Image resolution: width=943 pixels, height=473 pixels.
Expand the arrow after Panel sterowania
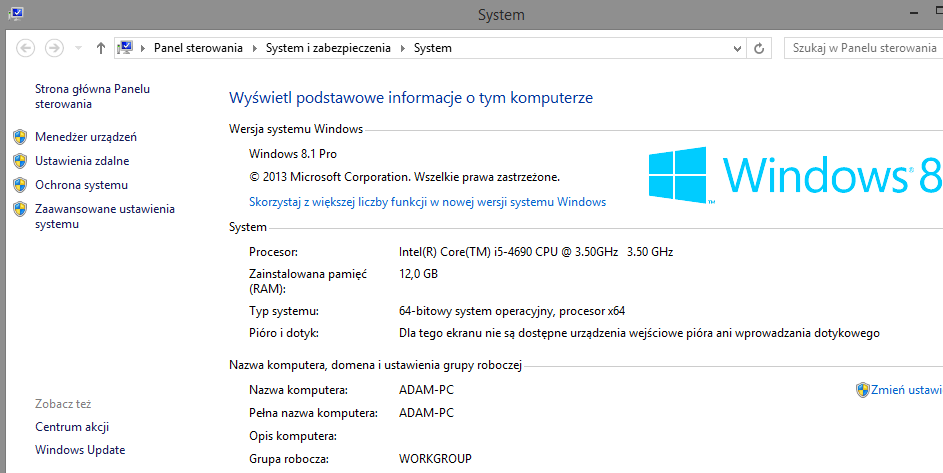tap(254, 48)
